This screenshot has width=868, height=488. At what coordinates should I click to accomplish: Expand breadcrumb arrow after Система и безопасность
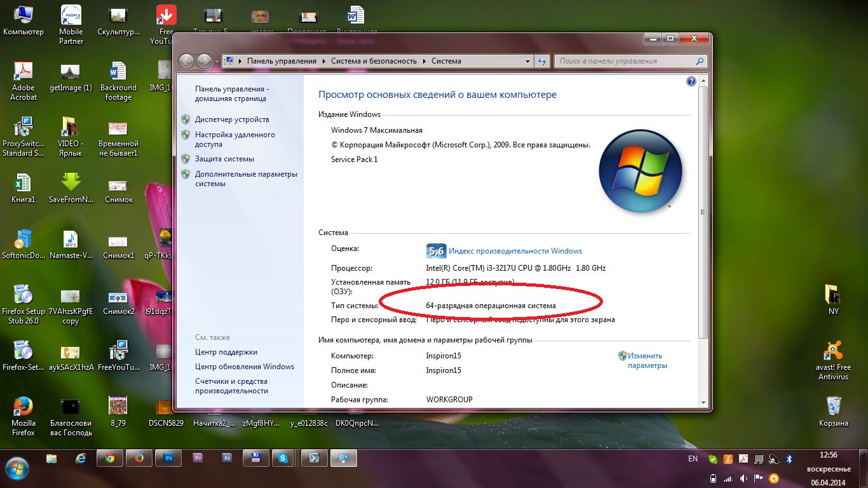coord(424,61)
